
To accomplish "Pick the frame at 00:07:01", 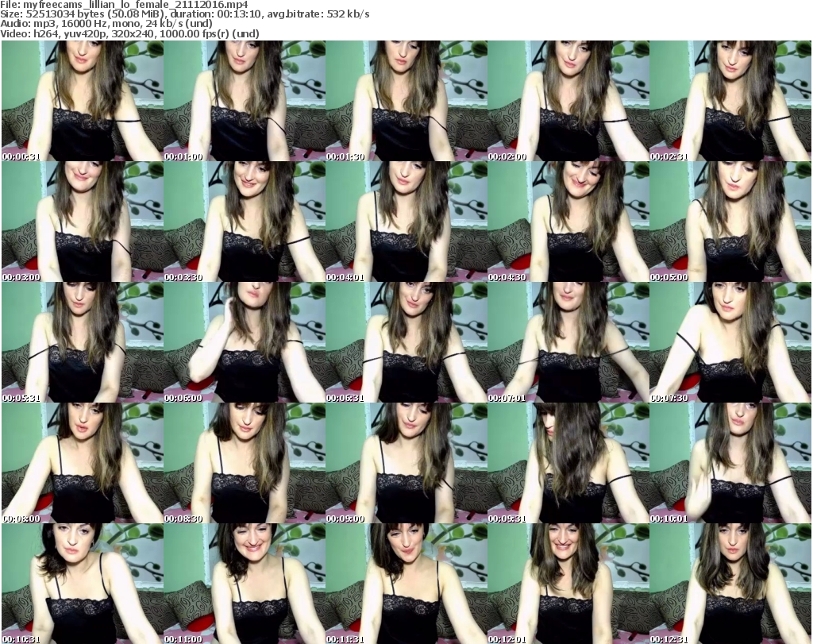I will click(568, 342).
